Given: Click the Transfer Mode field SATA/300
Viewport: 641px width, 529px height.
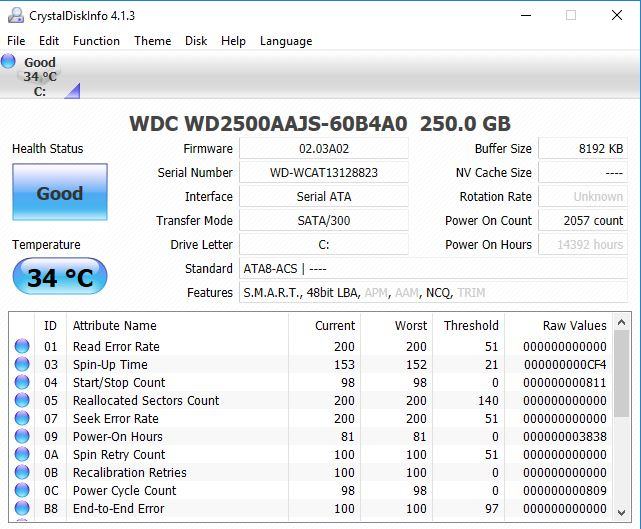Looking at the screenshot, I should (324, 221).
